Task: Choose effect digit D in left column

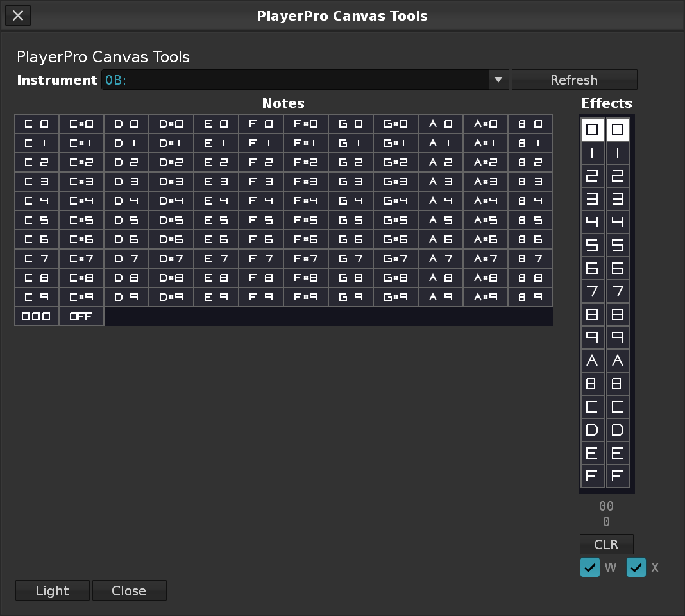Action: [x=593, y=430]
